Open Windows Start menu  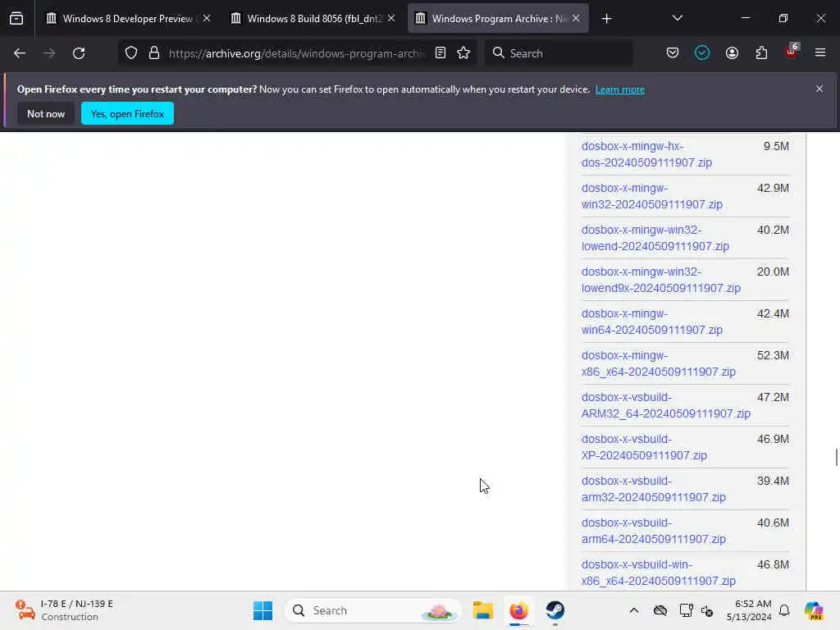pos(262,610)
